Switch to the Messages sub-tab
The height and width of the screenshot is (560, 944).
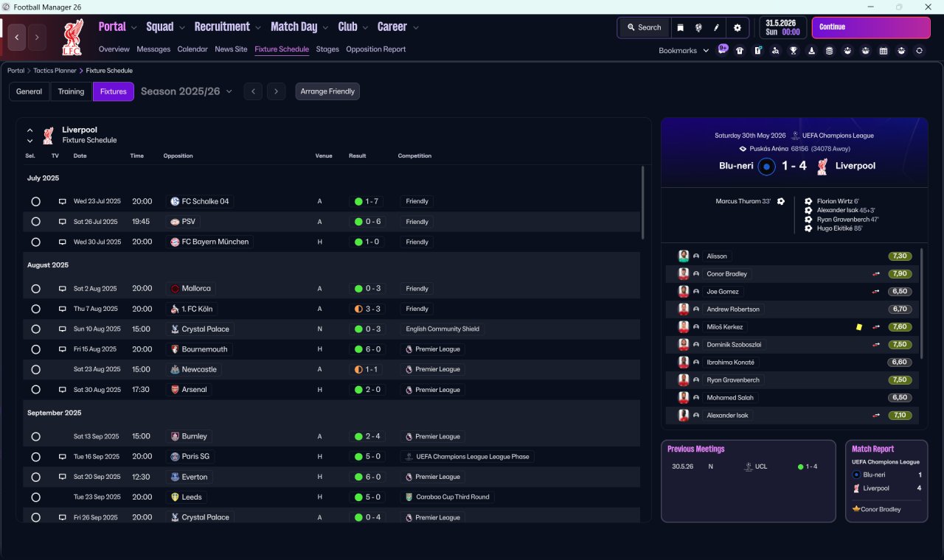tap(153, 49)
